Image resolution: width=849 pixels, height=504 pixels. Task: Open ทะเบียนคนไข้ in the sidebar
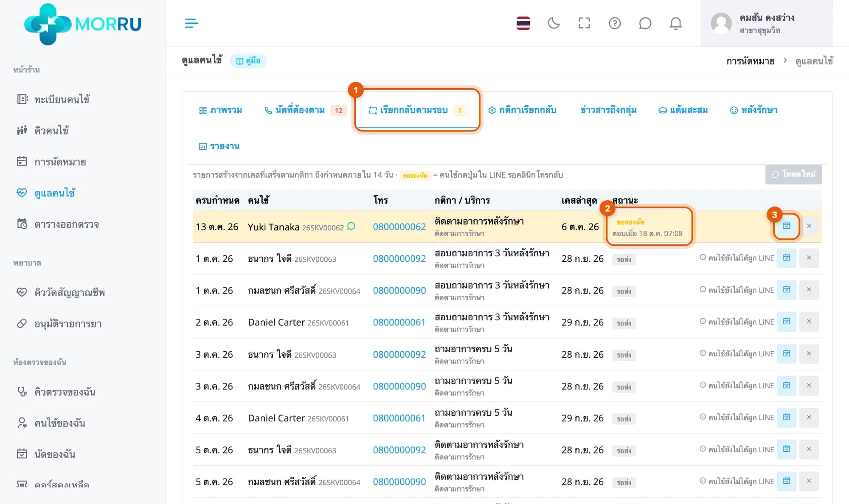pyautogui.click(x=53, y=99)
